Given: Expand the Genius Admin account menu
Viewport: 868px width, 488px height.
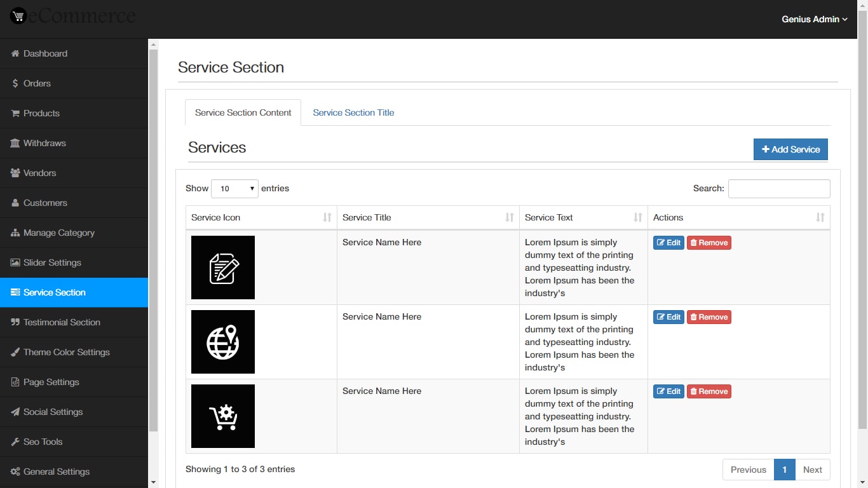Looking at the screenshot, I should coord(814,19).
